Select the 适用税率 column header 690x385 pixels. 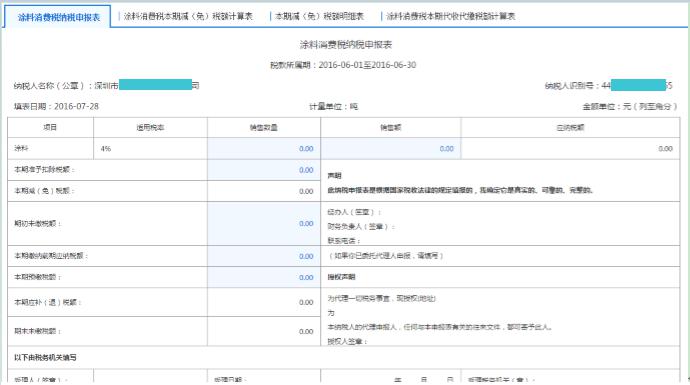click(x=150, y=128)
